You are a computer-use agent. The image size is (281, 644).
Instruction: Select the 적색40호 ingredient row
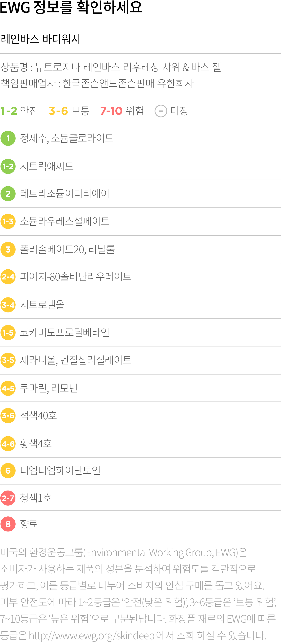point(140,416)
